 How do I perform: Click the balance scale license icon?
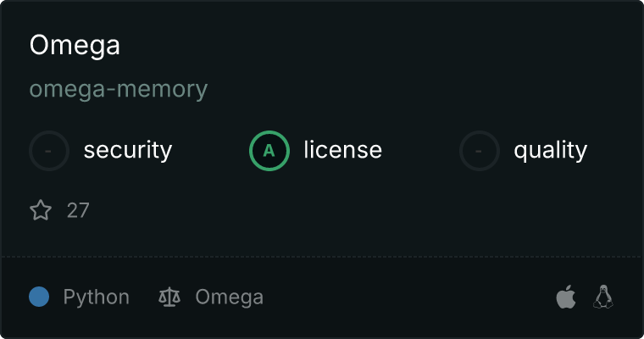[x=169, y=297]
